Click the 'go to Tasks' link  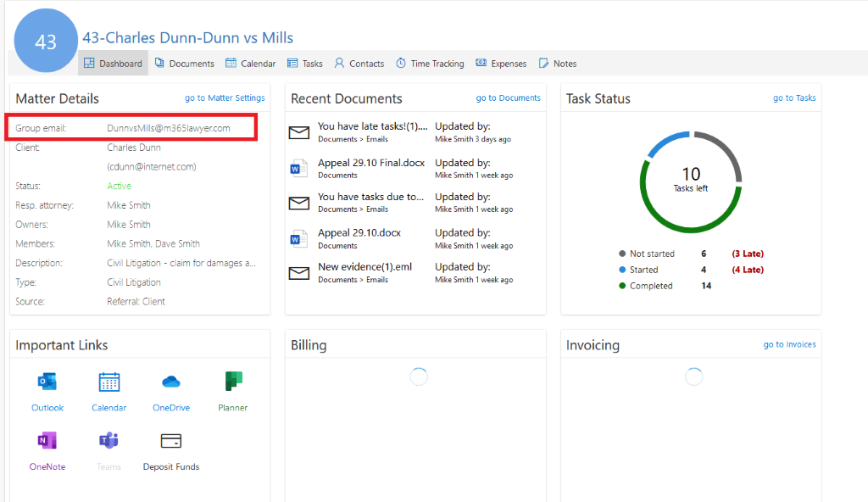[x=794, y=98]
